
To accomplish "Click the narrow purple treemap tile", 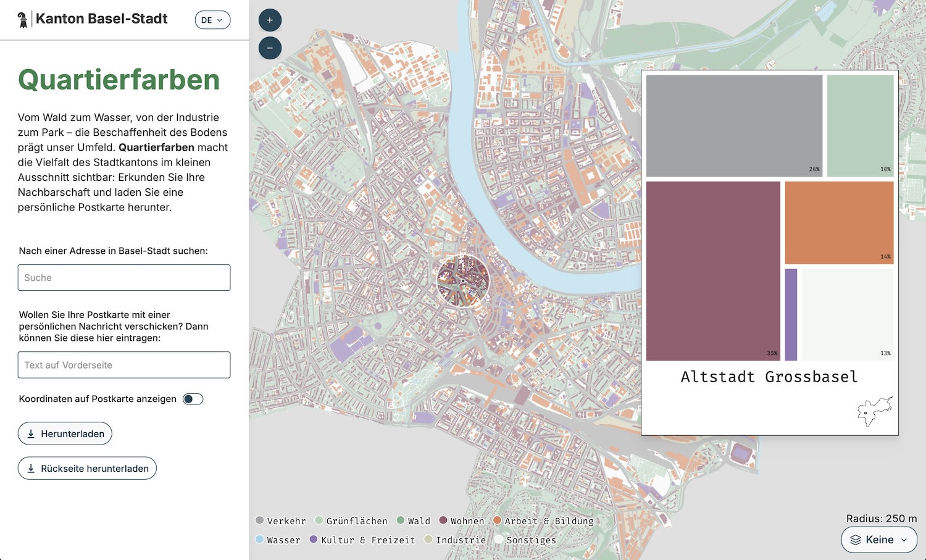I will 791,315.
